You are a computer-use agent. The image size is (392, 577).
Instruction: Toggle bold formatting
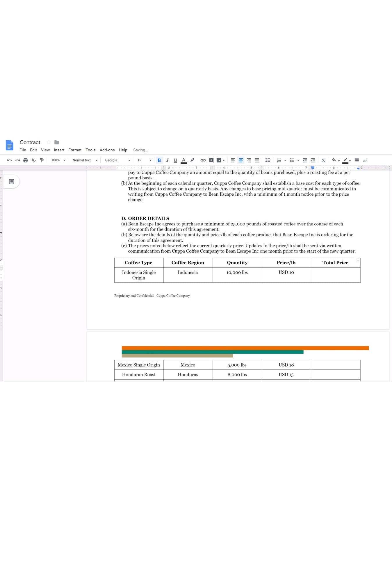point(159,160)
